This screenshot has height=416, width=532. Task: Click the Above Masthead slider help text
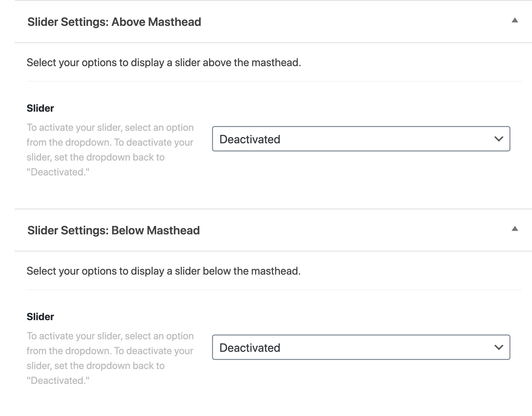click(x=110, y=150)
